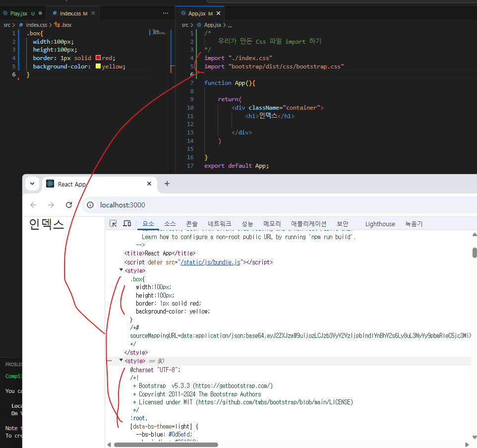Click the sourceMappingURL text in style element

pyautogui.click(x=300, y=336)
